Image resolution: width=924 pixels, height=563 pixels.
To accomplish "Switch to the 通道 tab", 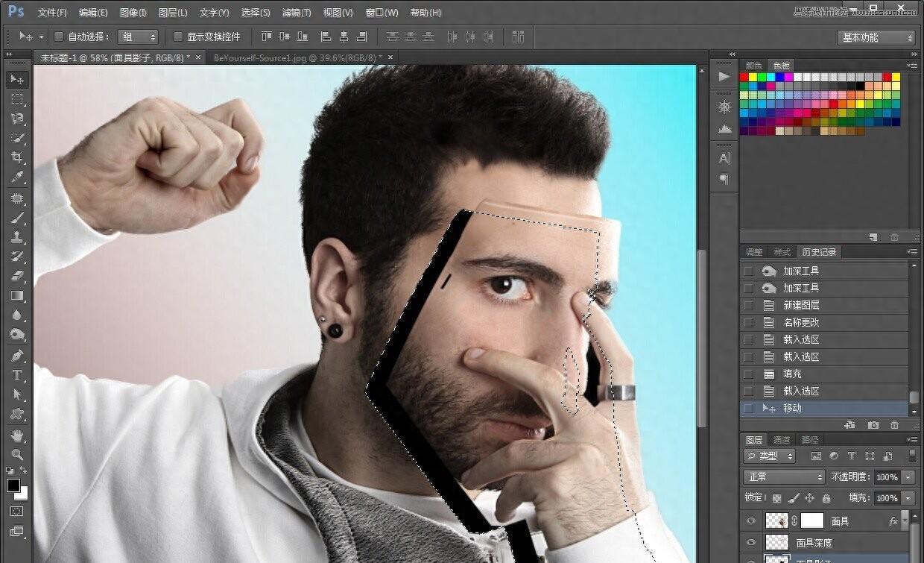I will coord(781,440).
